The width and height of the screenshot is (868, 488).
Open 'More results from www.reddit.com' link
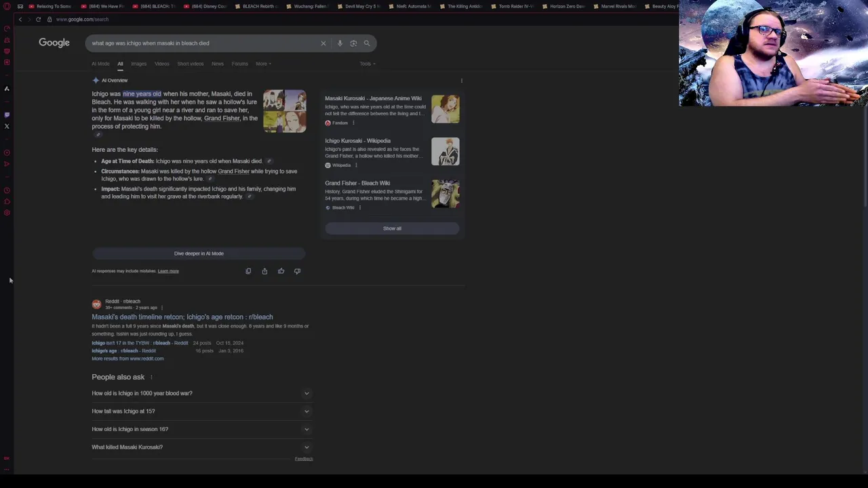pyautogui.click(x=127, y=359)
